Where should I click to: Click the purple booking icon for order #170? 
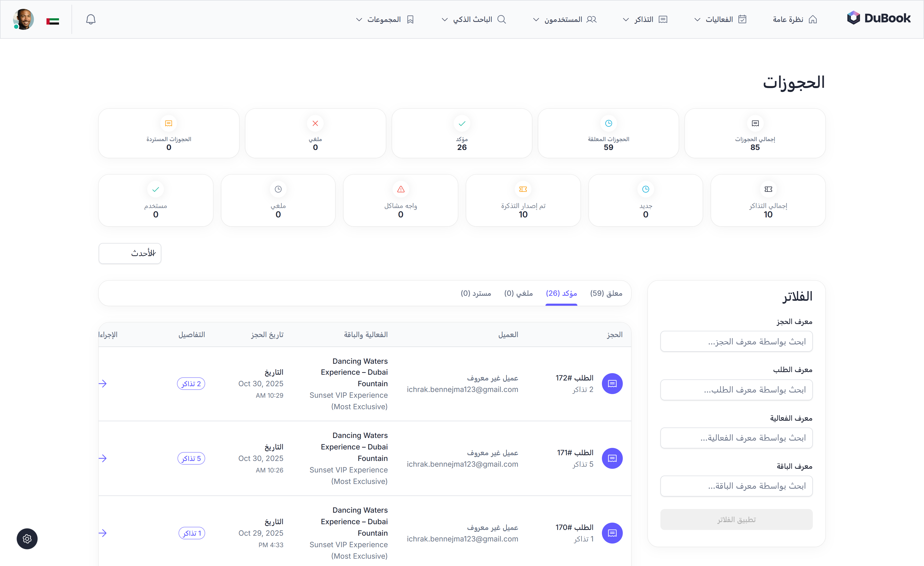[x=612, y=533]
